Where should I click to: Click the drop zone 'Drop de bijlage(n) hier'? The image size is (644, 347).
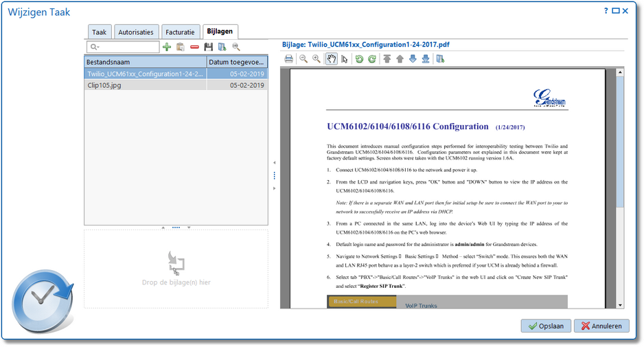pyautogui.click(x=176, y=269)
